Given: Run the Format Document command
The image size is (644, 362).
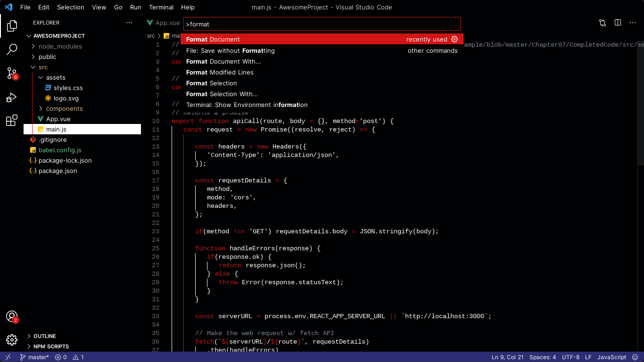Looking at the screenshot, I should click(x=322, y=39).
